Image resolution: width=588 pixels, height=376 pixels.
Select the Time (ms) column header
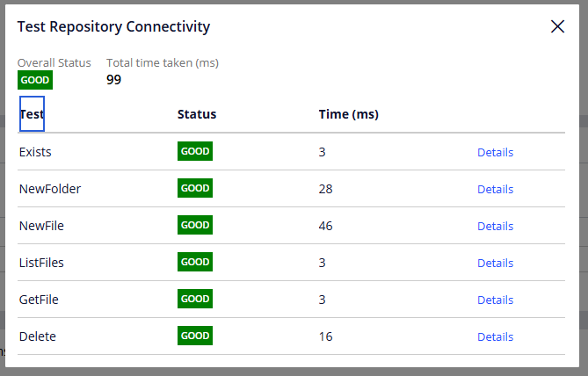(348, 114)
